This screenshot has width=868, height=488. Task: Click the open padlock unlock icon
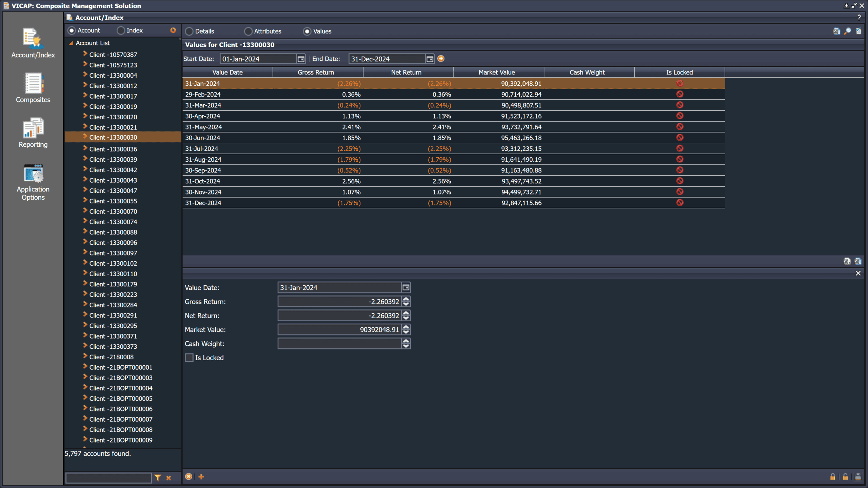coord(845,477)
